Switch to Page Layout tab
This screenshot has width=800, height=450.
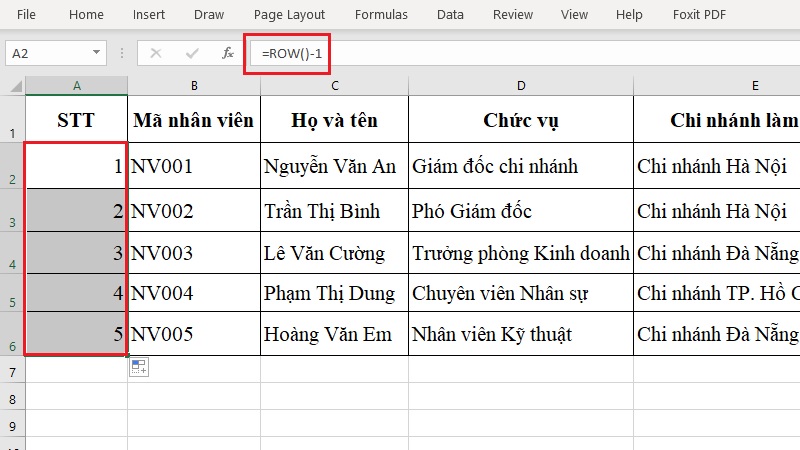pos(289,15)
